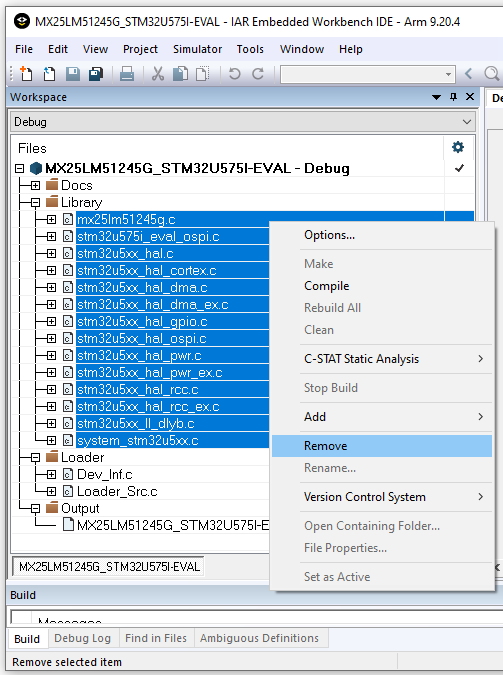This screenshot has width=503, height=675.
Task: Click the Output folder icon
Action: pyautogui.click(x=52, y=508)
